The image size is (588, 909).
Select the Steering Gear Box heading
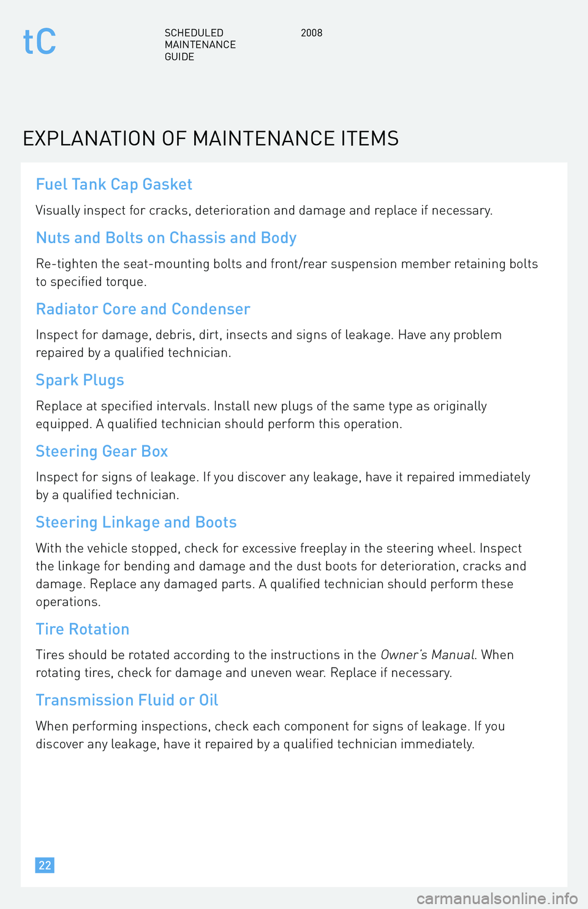pos(102,451)
